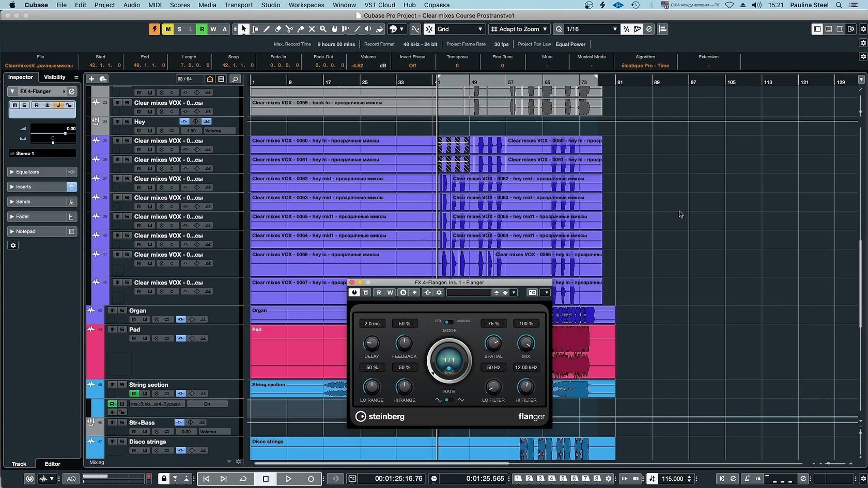Select the Split scissors tool
The image size is (868, 488).
click(x=289, y=29)
